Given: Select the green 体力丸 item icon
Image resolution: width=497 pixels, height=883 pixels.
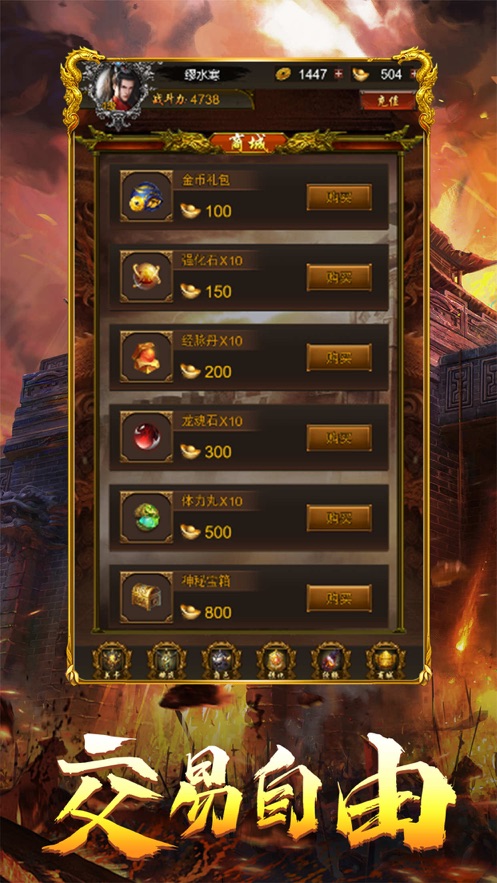Looking at the screenshot, I should (x=146, y=518).
